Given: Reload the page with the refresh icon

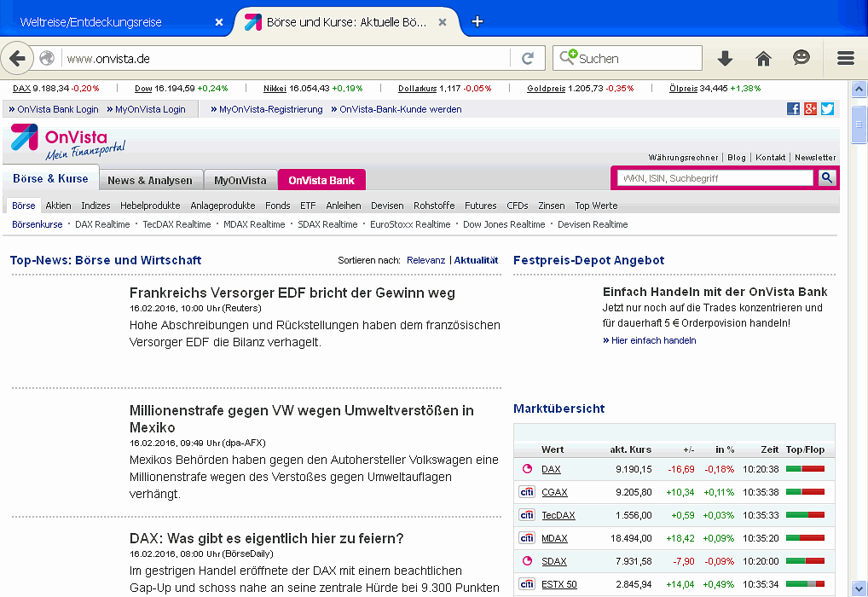Looking at the screenshot, I should pos(528,58).
